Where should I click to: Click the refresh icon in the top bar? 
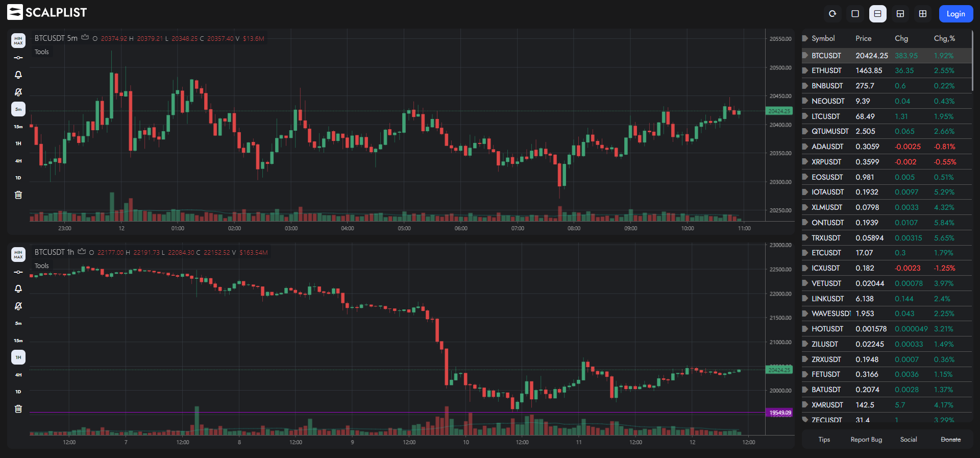(x=832, y=14)
